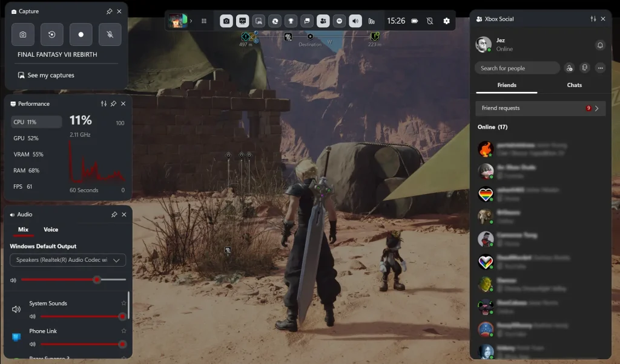Switch to the Chats tab
This screenshot has height=364, width=620.
point(574,85)
